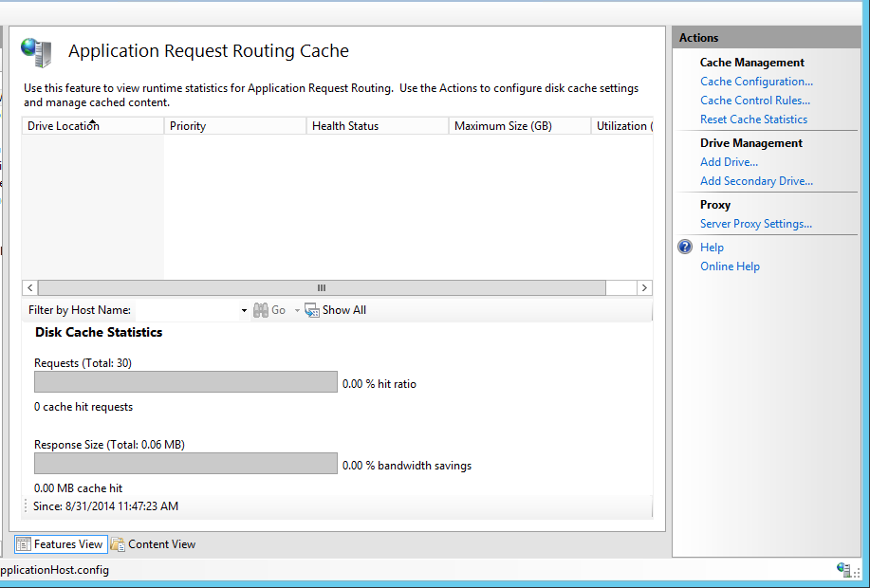Image resolution: width=870 pixels, height=588 pixels.
Task: Switch to Content View tab
Action: pyautogui.click(x=153, y=544)
